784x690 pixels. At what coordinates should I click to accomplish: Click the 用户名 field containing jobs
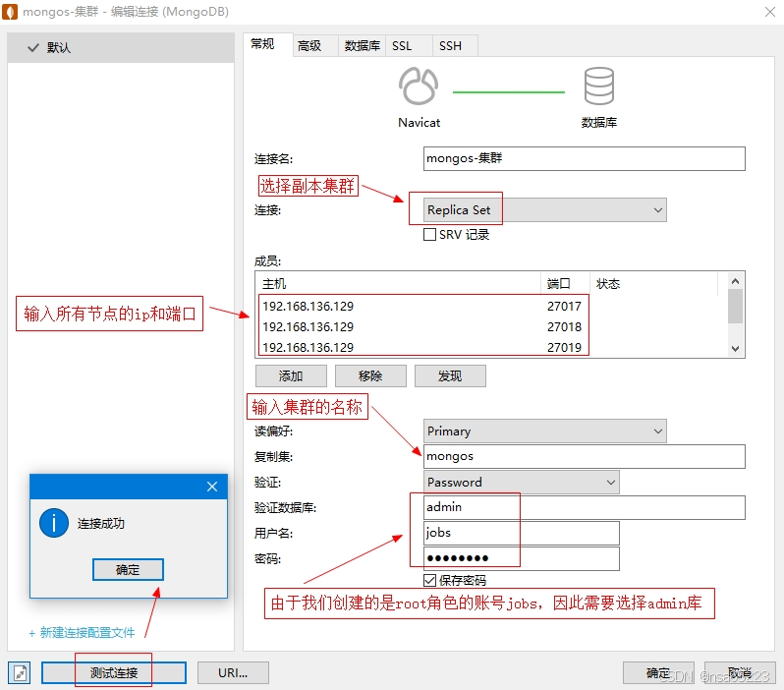pyautogui.click(x=521, y=533)
